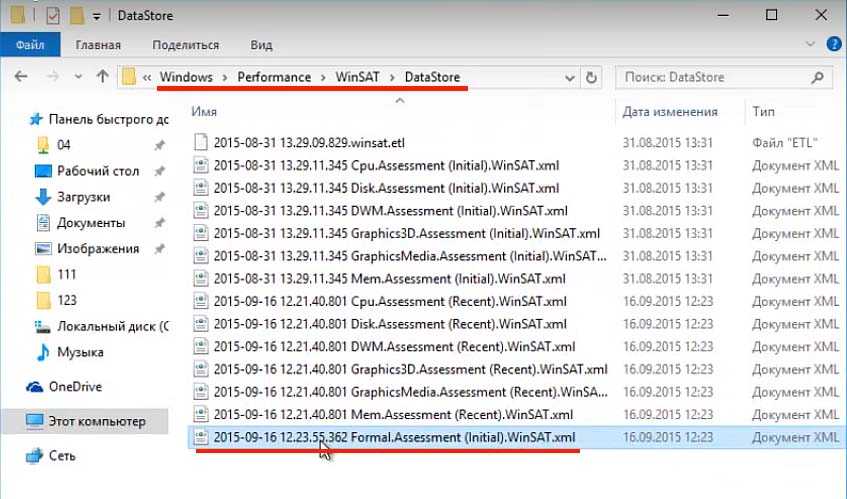
Task: Open the Загрузки folder in sidebar
Action: (83, 197)
